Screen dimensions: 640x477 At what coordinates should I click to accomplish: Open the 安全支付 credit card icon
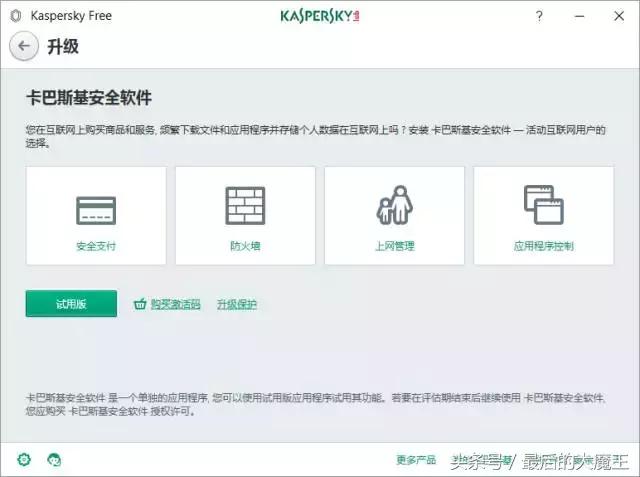[96, 211]
